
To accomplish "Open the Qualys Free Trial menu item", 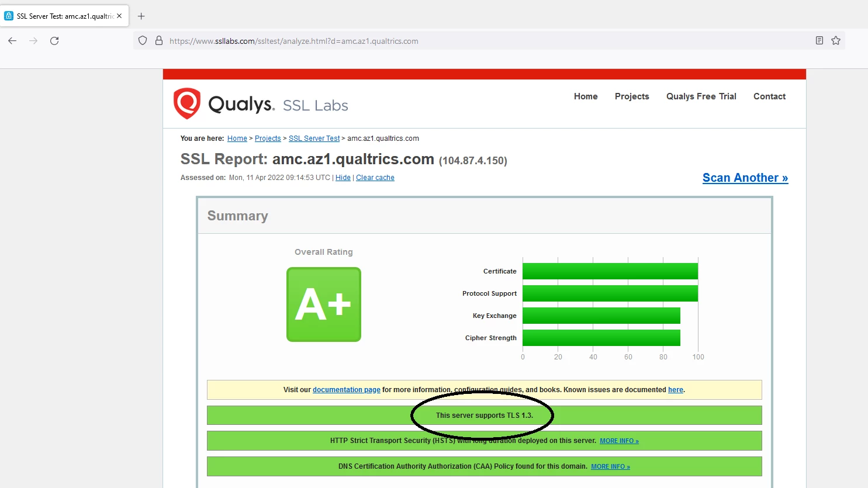I will [x=701, y=96].
